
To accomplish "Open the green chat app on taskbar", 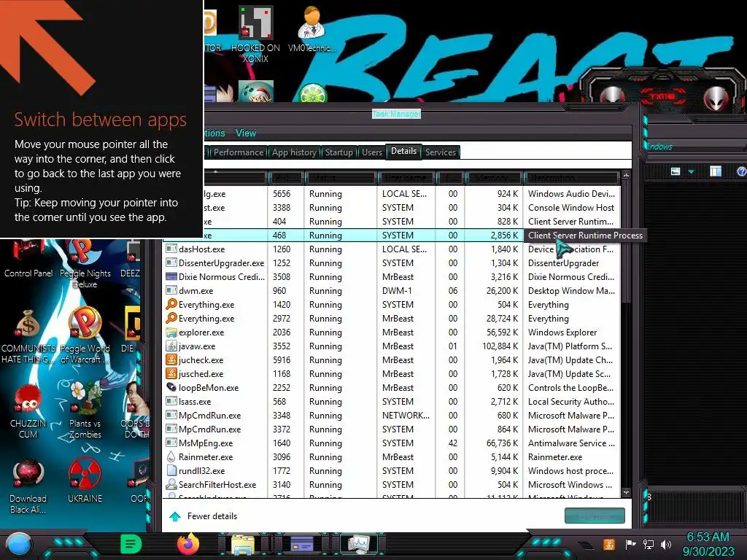I will click(131, 544).
